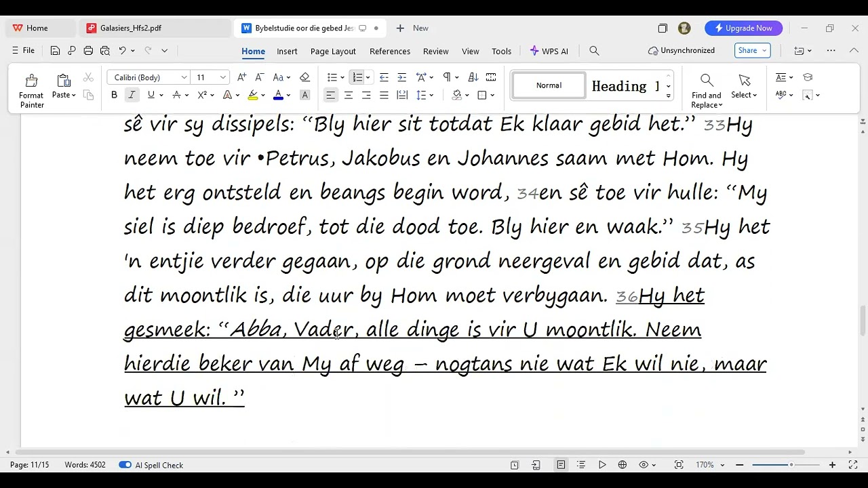
Task: Expand the styles gallery
Action: (x=668, y=96)
